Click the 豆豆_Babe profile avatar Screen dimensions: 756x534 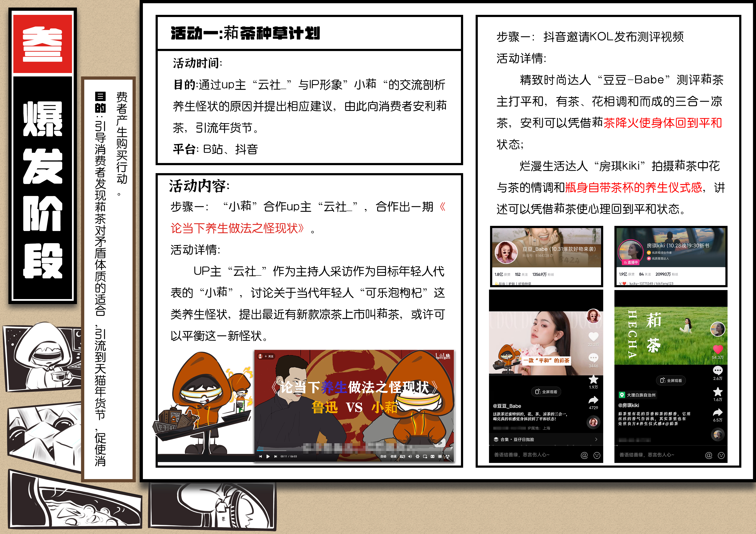pyautogui.click(x=506, y=252)
